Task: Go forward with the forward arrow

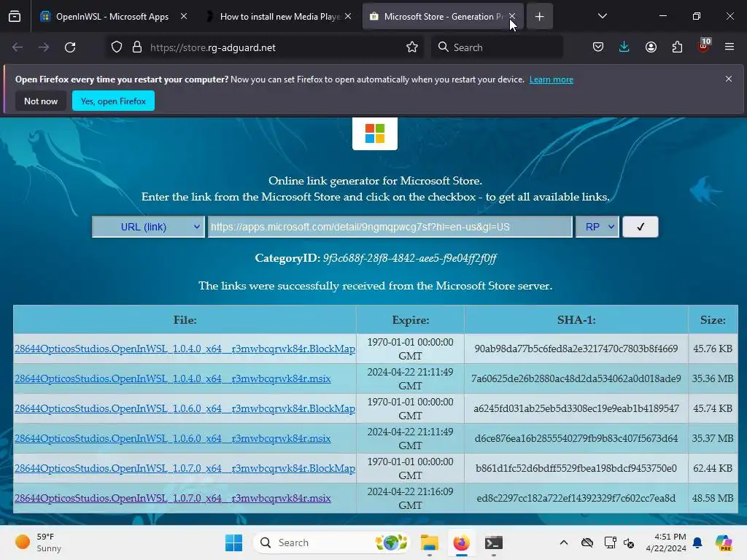Action: tap(44, 47)
